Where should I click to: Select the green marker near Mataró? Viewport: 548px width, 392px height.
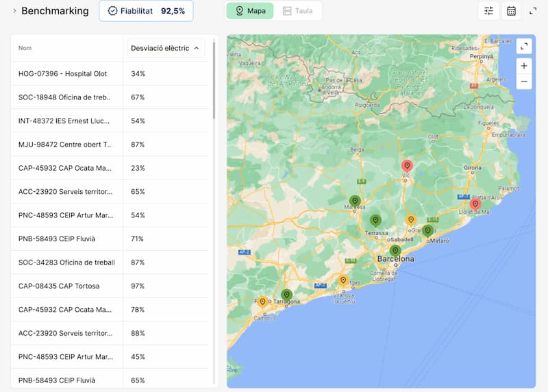click(427, 231)
